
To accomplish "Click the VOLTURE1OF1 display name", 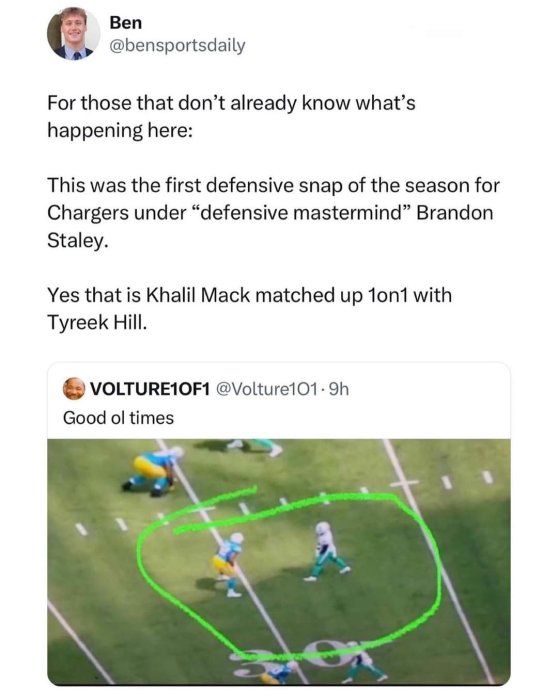I will coord(150,389).
